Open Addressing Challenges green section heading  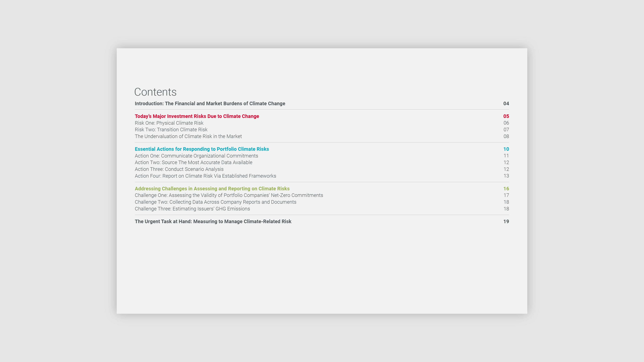tap(212, 189)
